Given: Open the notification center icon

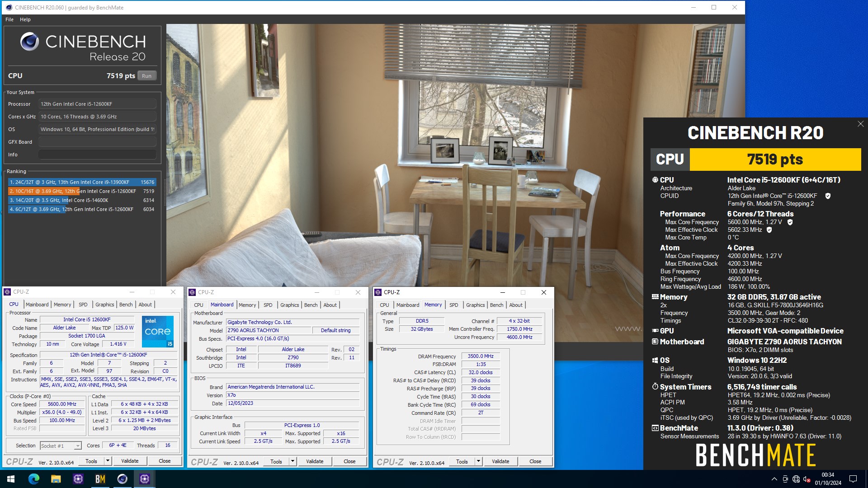Looking at the screenshot, I should (853, 479).
